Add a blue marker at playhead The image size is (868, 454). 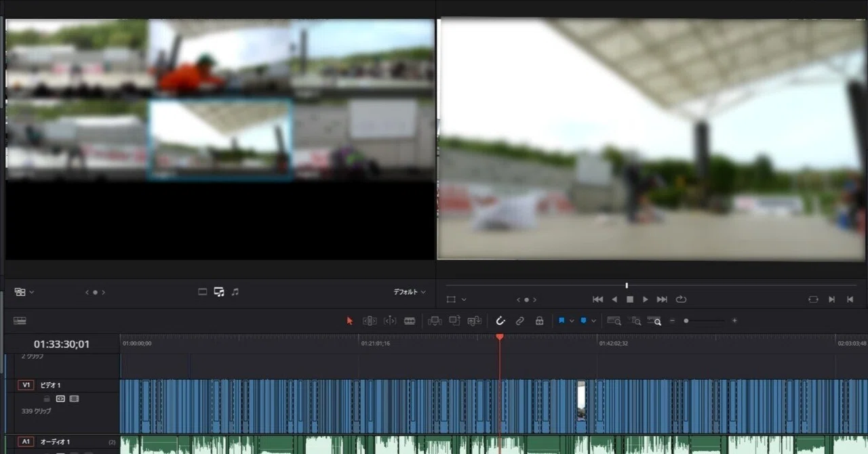583,321
